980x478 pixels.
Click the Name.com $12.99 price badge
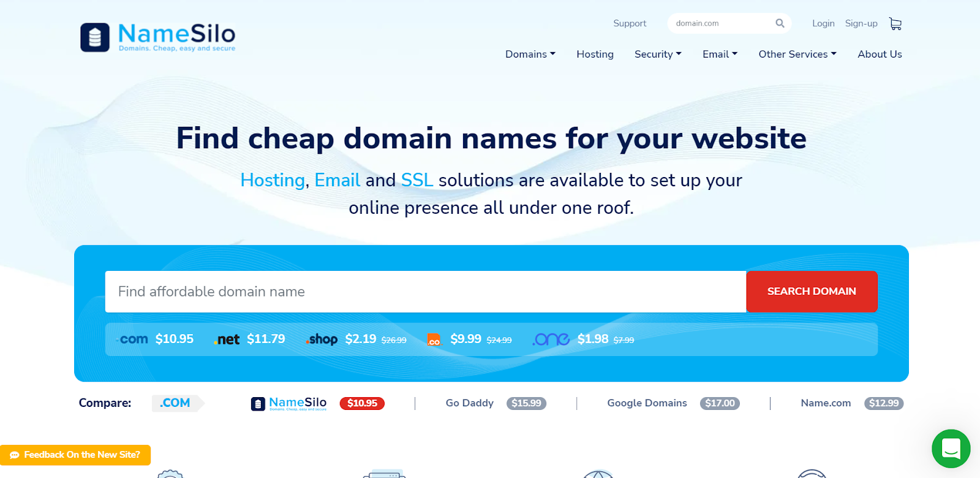(884, 403)
